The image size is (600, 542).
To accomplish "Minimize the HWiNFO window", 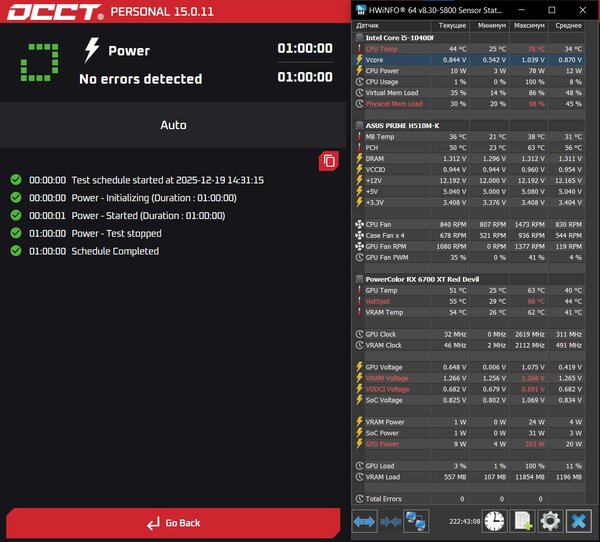I will (522, 10).
